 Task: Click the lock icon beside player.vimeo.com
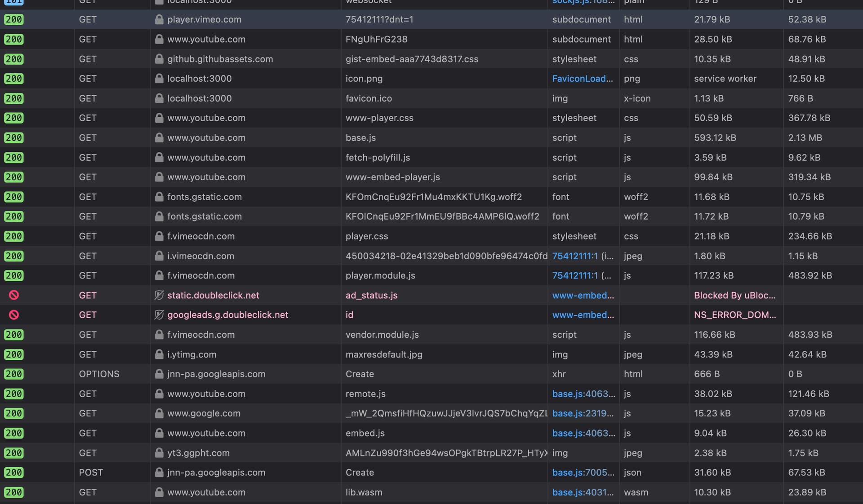tap(159, 19)
